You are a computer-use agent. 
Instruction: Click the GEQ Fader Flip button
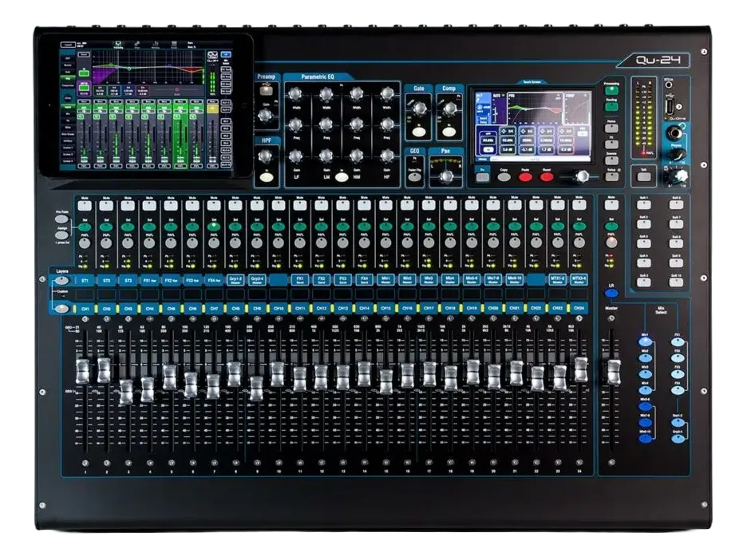click(415, 178)
